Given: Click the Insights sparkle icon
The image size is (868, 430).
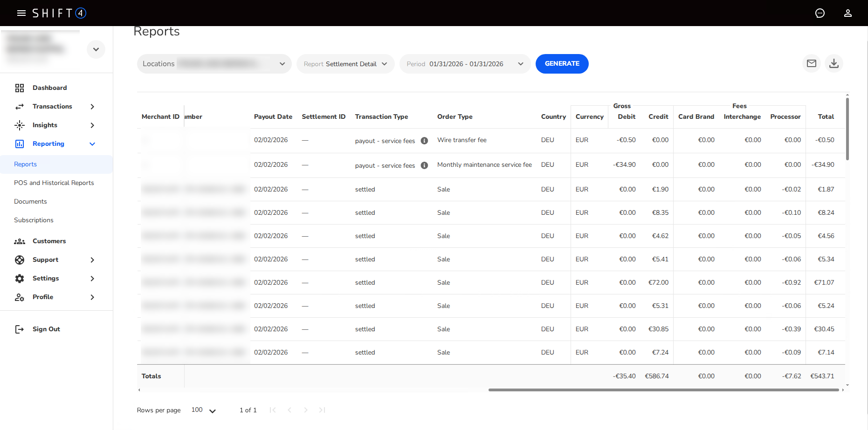Looking at the screenshot, I should point(20,125).
